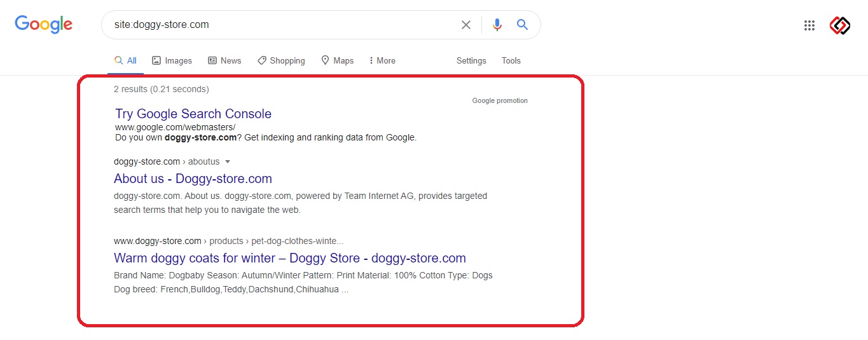Click the magnifying glass search button

point(522,25)
